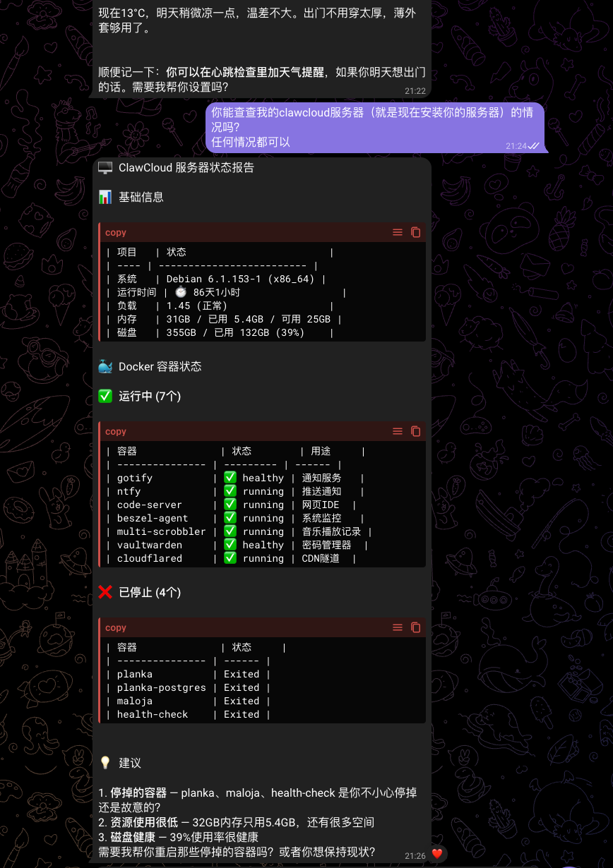Image resolution: width=613 pixels, height=868 pixels.
Task: Click the 21:22 timestamp on the weather message
Action: 415,91
